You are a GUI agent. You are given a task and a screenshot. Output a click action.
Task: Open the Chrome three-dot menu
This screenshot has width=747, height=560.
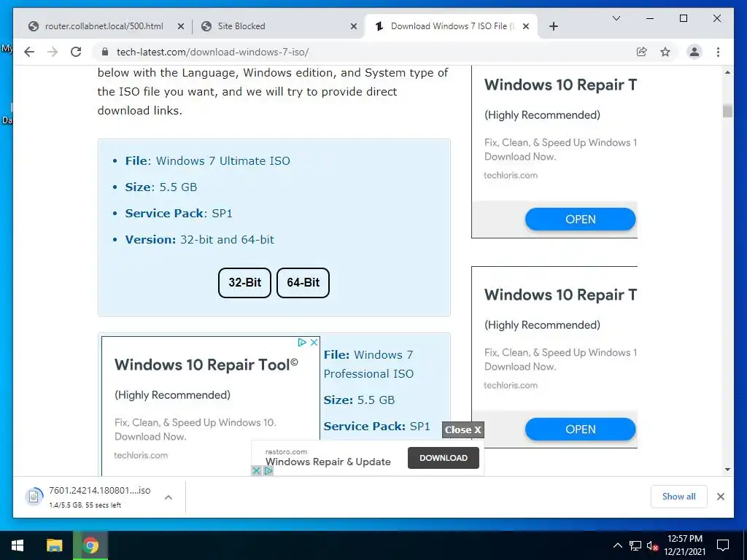click(718, 52)
